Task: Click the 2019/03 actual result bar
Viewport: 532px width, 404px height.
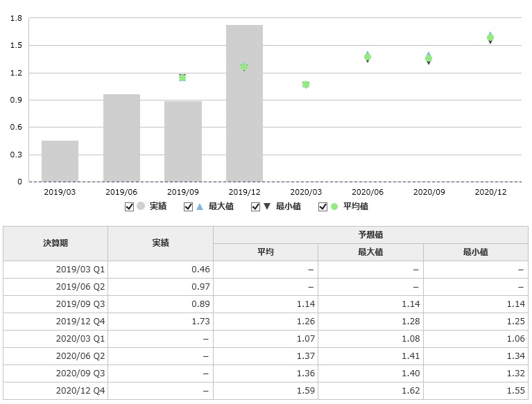Action: 60,161
